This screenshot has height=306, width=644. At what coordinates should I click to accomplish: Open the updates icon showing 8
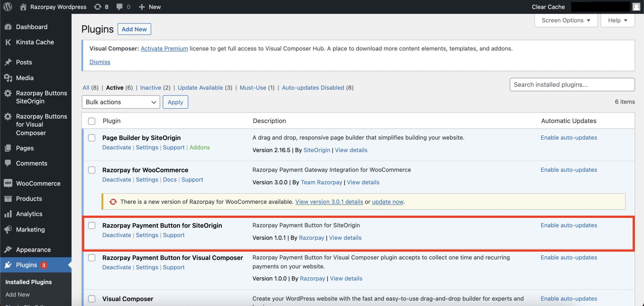coord(98,7)
